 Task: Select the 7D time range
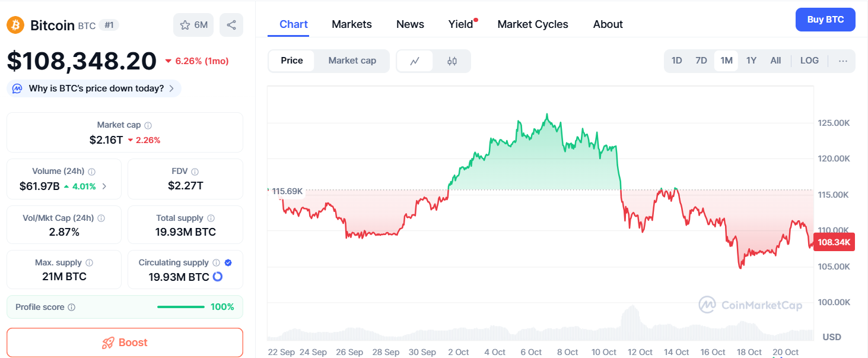pyautogui.click(x=701, y=61)
